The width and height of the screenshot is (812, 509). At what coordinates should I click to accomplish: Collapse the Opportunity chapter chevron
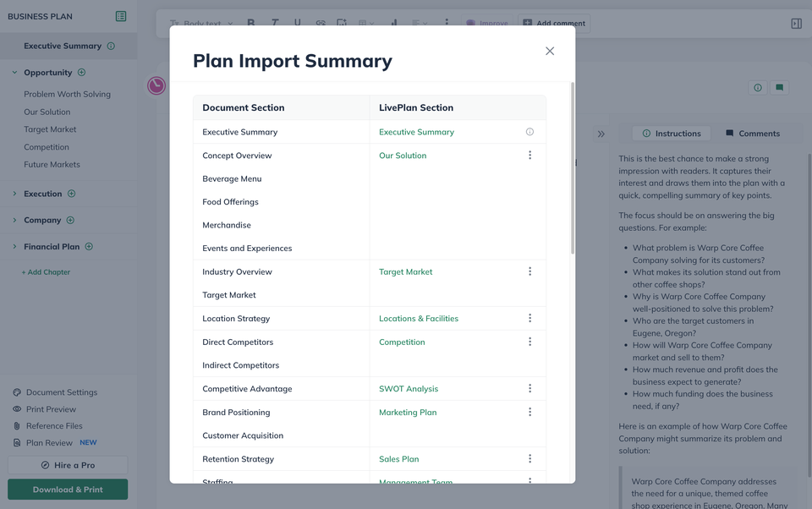(x=14, y=72)
